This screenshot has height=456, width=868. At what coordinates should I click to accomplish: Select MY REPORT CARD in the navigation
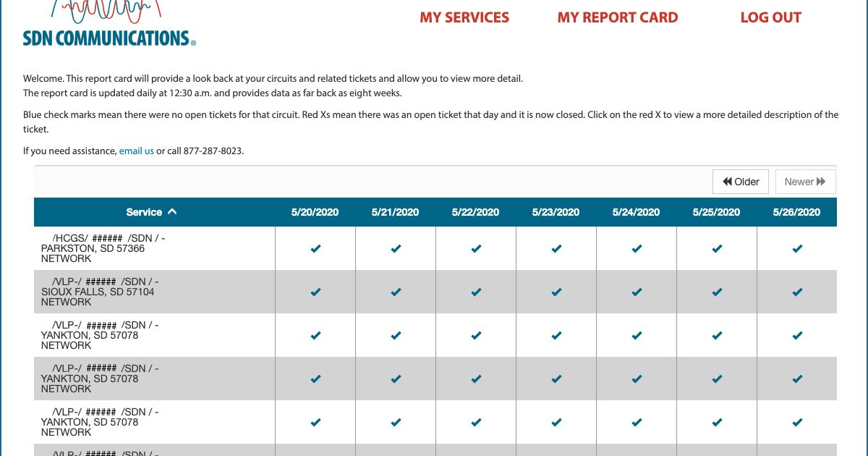(617, 17)
